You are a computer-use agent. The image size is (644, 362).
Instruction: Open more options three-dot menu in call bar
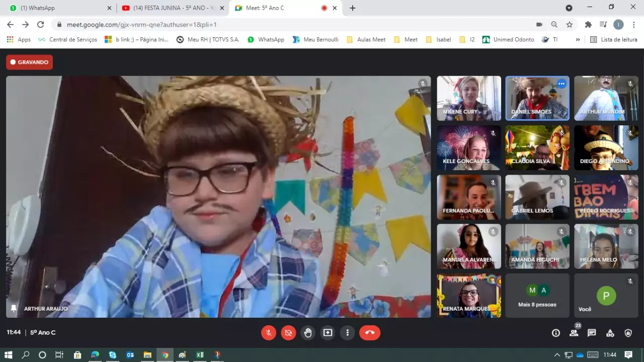347,333
